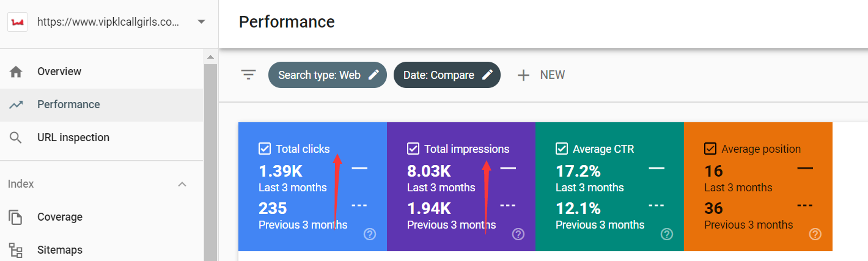Viewport: 868px width, 261px height.
Task: Click the Average CTR card label
Action: [603, 149]
